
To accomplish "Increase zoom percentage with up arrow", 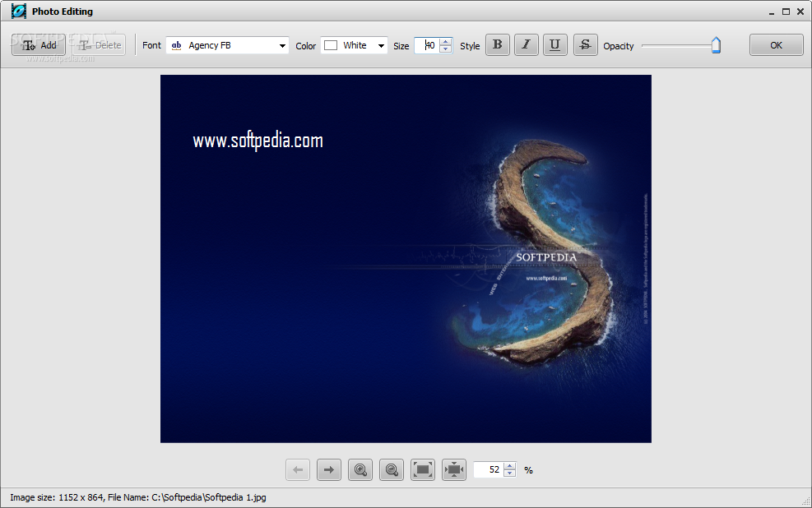I will [x=510, y=466].
